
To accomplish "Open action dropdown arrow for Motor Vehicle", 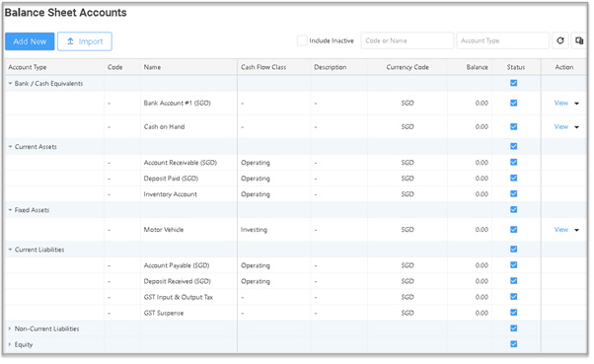I will coord(576,230).
